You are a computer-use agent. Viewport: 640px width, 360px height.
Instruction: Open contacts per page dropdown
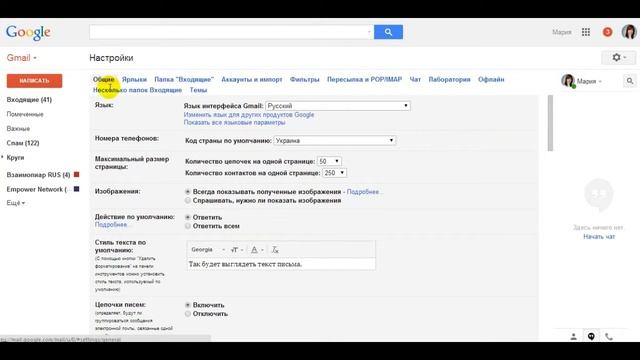point(334,173)
